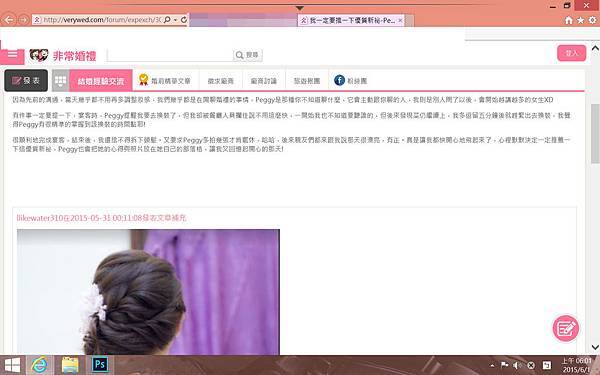Screen dimensions: 600x375
Task: Open the taskbar clock showing 06:01
Action: 576,365
